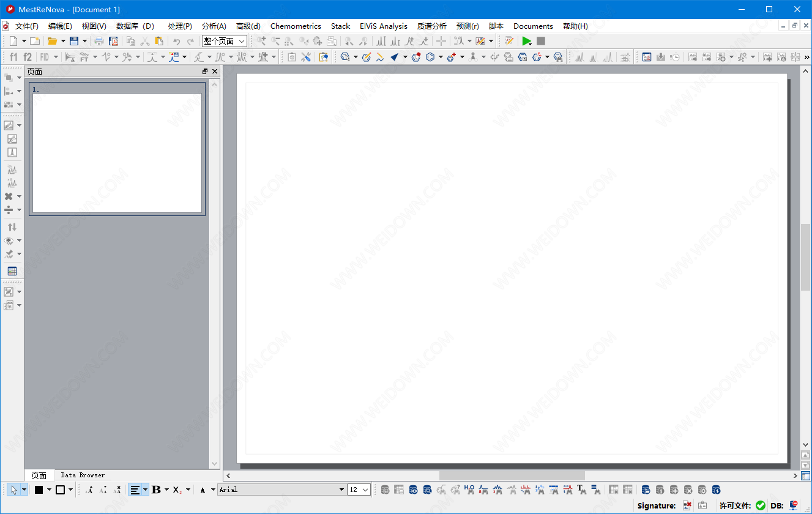Click the table icon in the left sidebar
This screenshot has width=812, height=514.
point(12,271)
